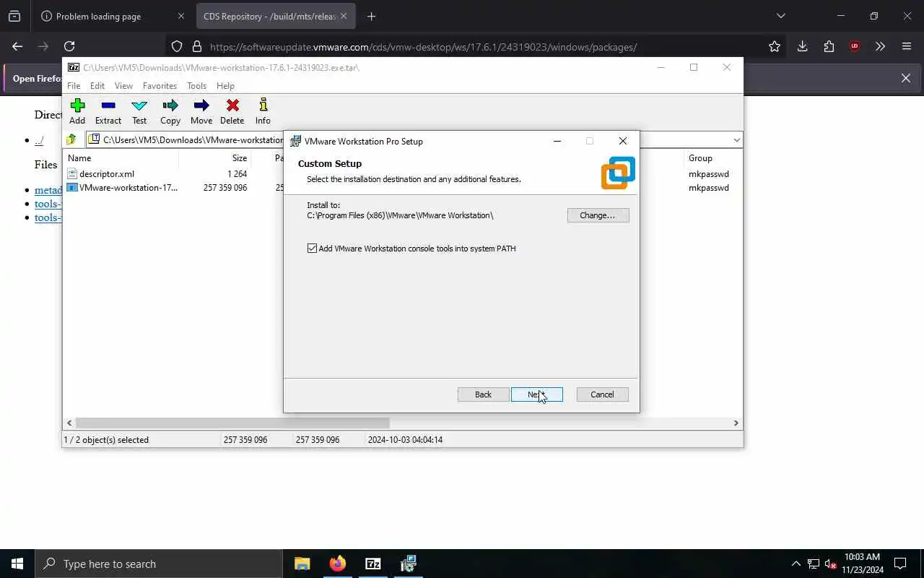This screenshot has height=578, width=924.
Task: Open Firefox list all tabs dropdown
Action: 780,16
